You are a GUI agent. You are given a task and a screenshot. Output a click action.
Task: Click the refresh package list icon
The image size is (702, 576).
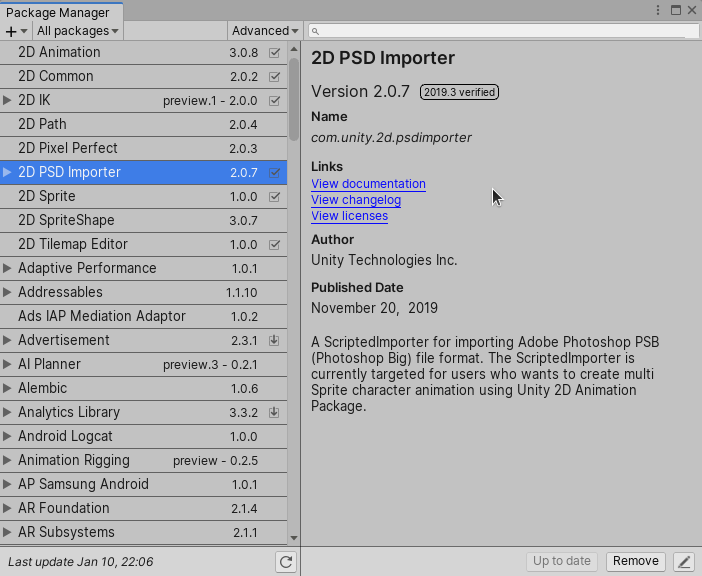tap(286, 562)
